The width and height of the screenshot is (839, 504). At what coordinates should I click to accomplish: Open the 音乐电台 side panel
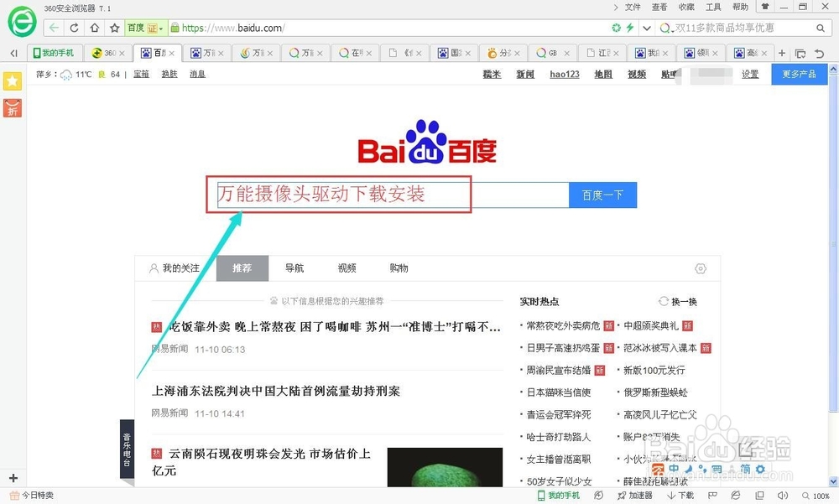(x=127, y=449)
